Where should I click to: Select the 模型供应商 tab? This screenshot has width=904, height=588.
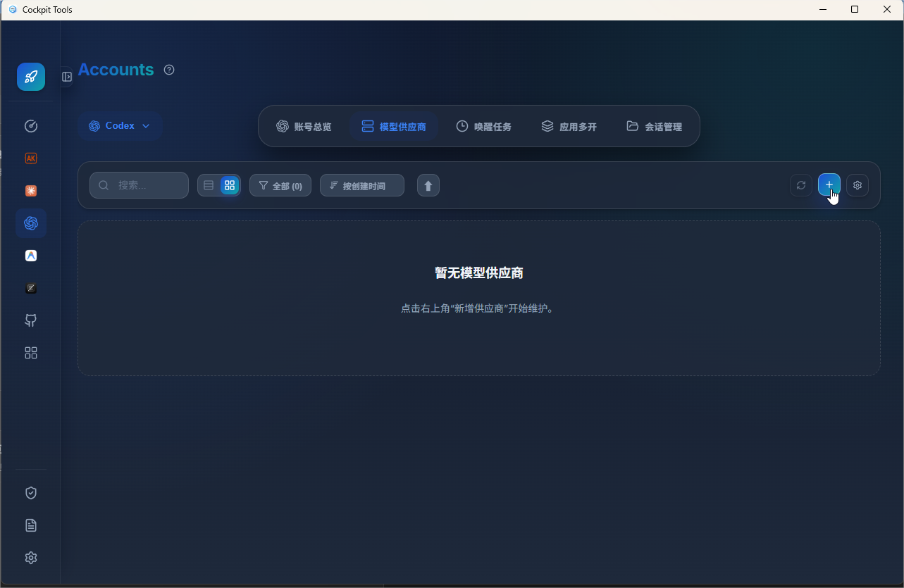click(x=394, y=127)
